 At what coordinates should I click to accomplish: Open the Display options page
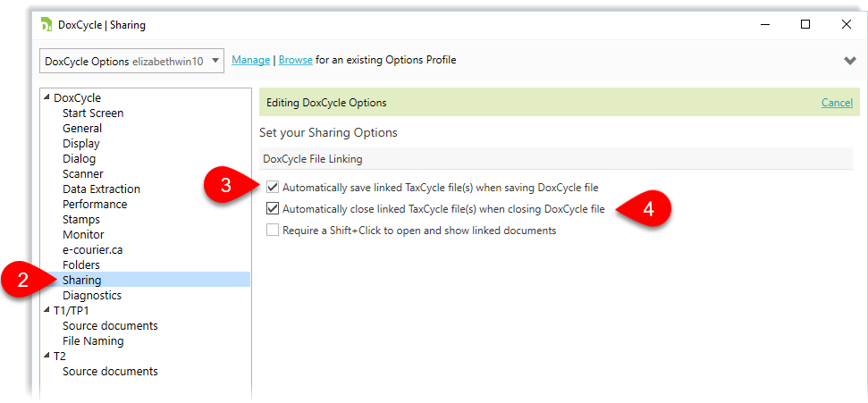pyautogui.click(x=80, y=143)
